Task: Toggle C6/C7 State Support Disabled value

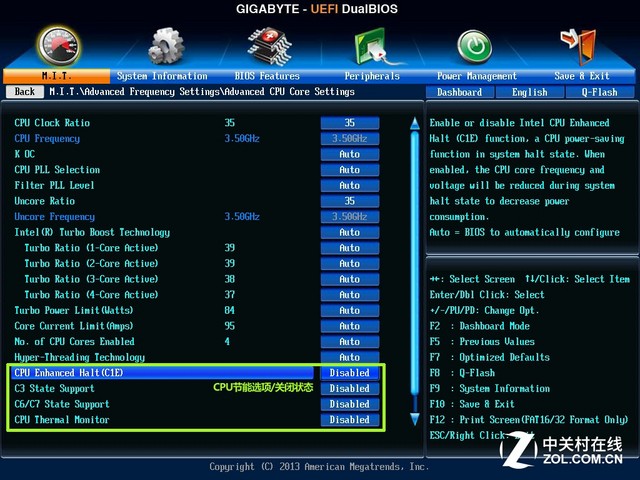Action: click(x=350, y=404)
